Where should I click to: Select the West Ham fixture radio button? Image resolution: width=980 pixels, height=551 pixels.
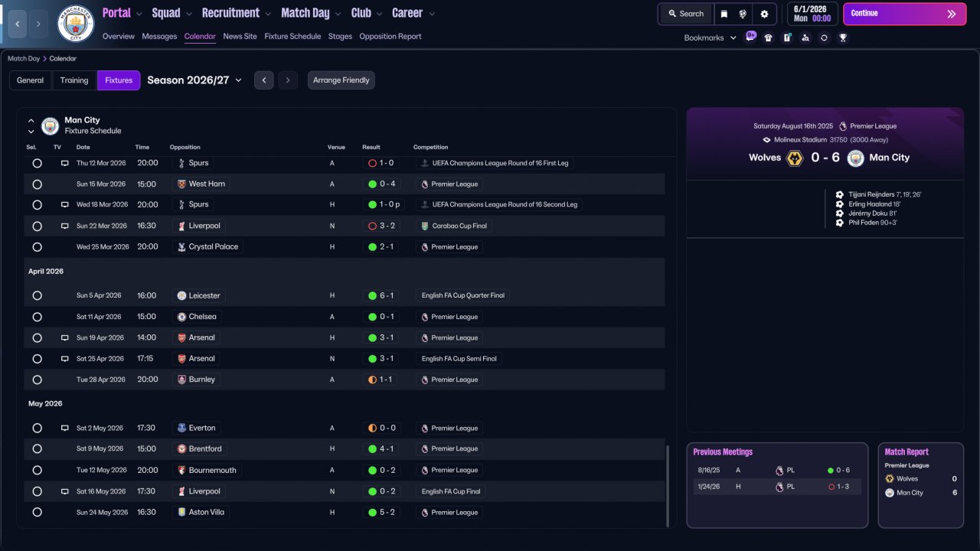(x=37, y=184)
